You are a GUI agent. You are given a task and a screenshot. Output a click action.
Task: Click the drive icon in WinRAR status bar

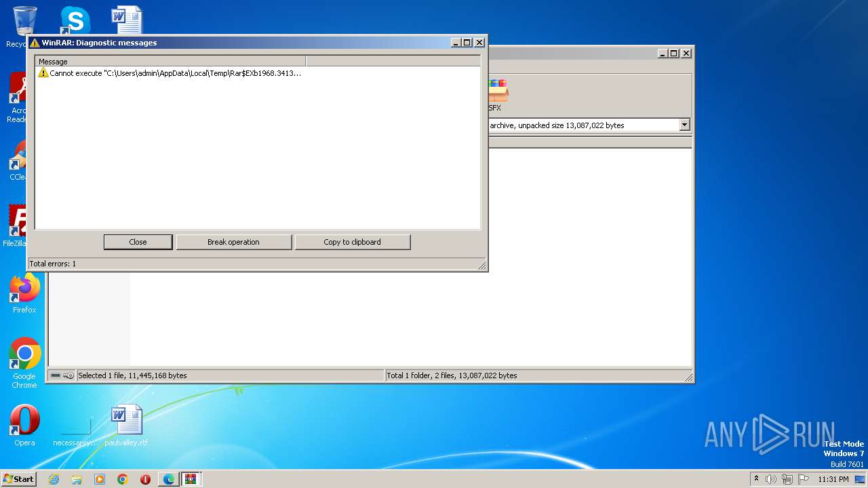point(56,375)
